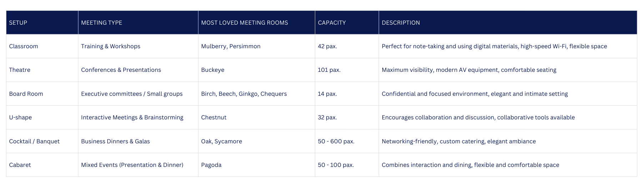Image resolution: width=644 pixels, height=193 pixels.
Task: Click the DESCRIPTION column header
Action: [x=401, y=23]
